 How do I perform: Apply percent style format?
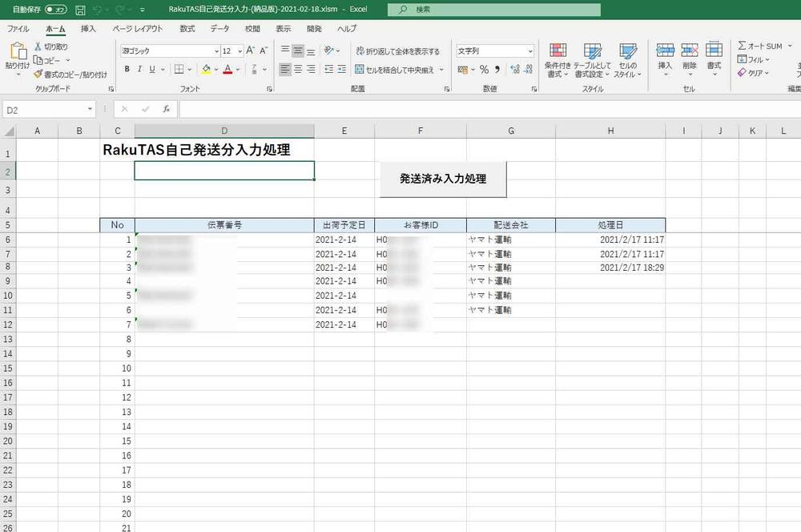485,70
